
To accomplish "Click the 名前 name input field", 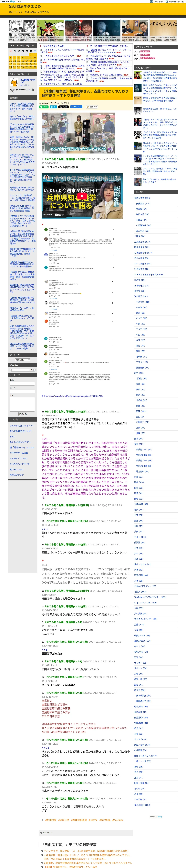I will (x=22, y=384).
